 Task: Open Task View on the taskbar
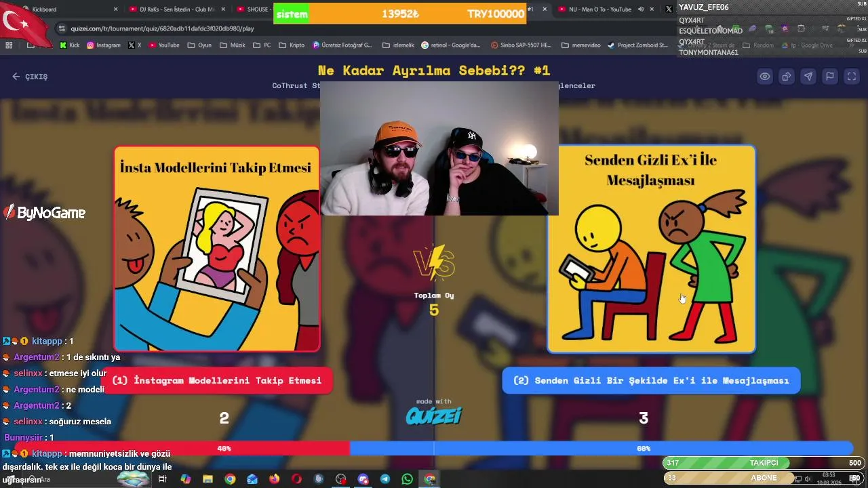(x=163, y=479)
